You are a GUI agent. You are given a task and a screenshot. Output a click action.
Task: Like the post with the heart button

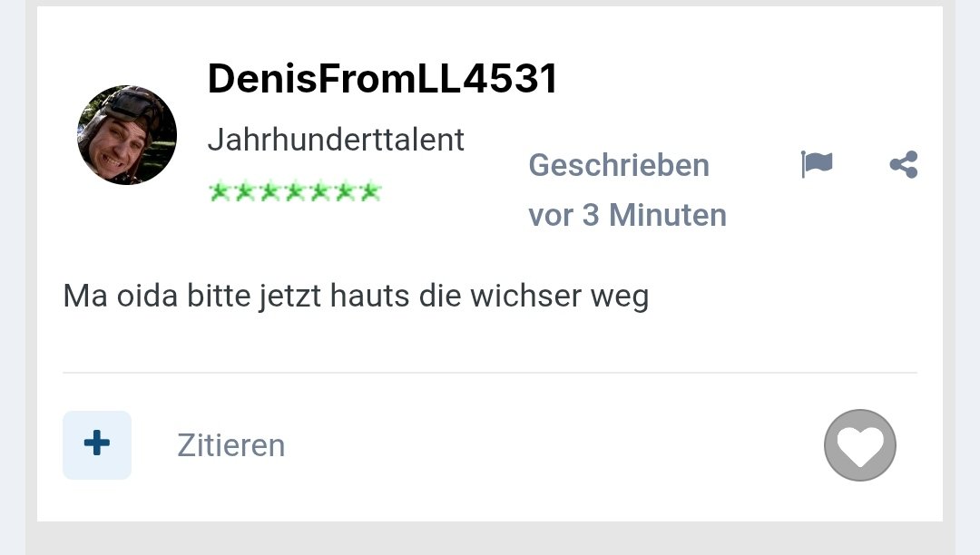coord(860,445)
